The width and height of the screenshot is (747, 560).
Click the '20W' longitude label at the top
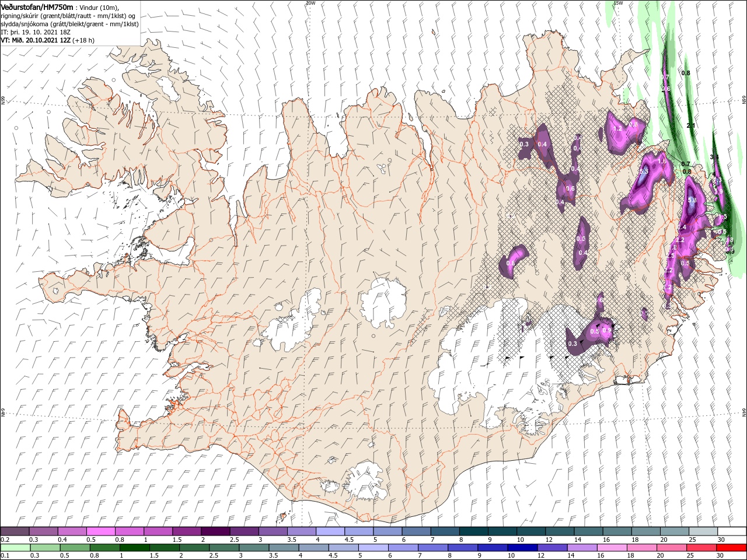pyautogui.click(x=310, y=3)
